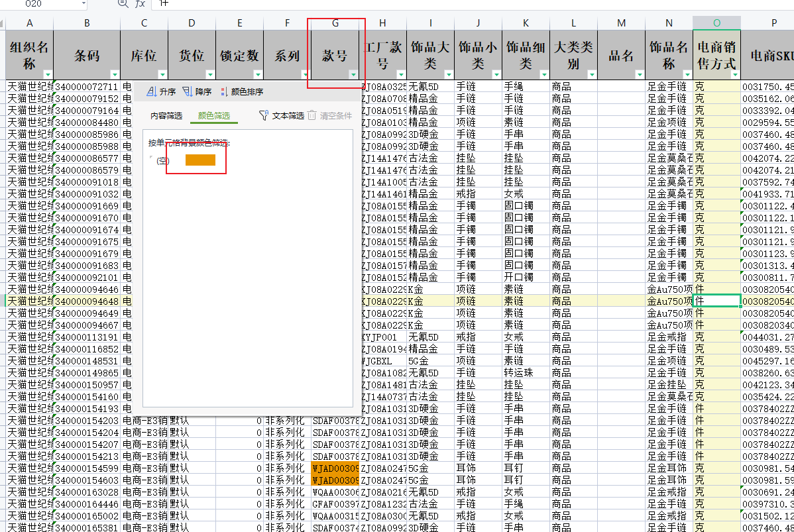The width and height of the screenshot is (794, 532).
Task: Click the formula bar input field
Action: pyautogui.click(x=464, y=4)
